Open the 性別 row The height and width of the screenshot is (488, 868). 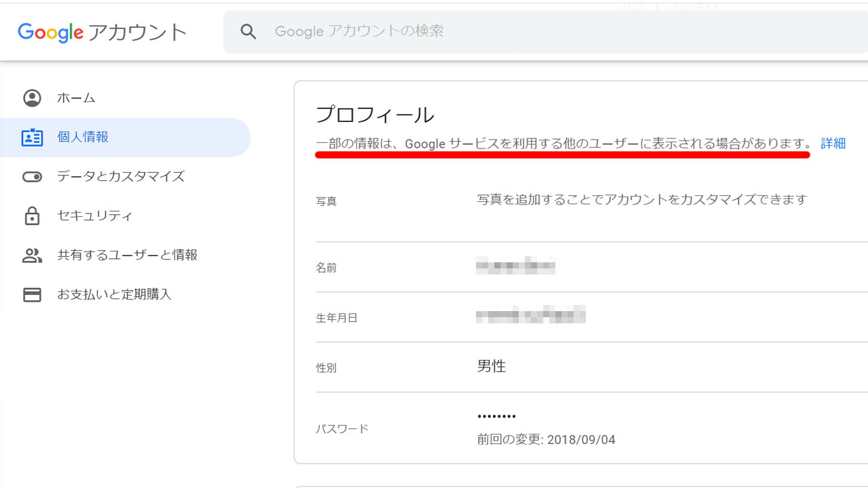coord(592,367)
